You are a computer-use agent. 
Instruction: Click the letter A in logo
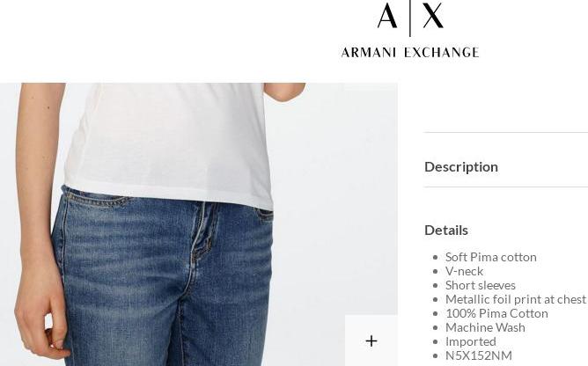pyautogui.click(x=387, y=16)
